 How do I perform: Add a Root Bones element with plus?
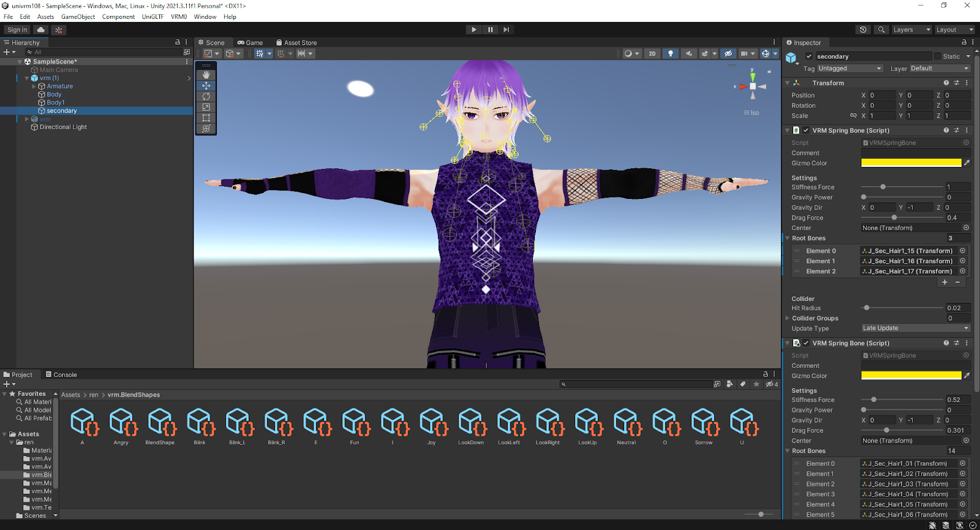click(944, 282)
